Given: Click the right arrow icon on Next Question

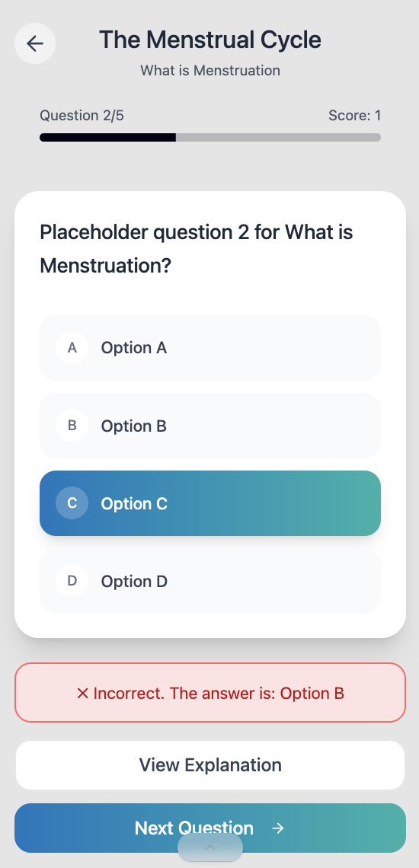Looking at the screenshot, I should click(x=278, y=828).
